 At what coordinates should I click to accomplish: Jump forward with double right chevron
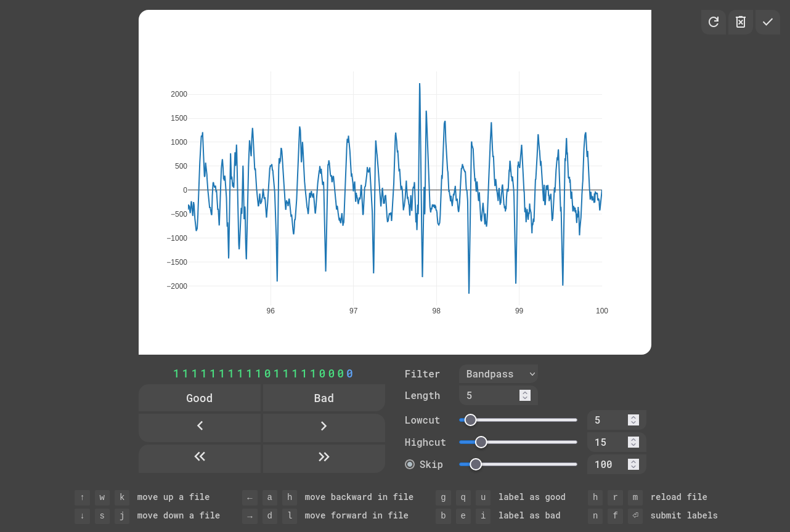pos(324,456)
